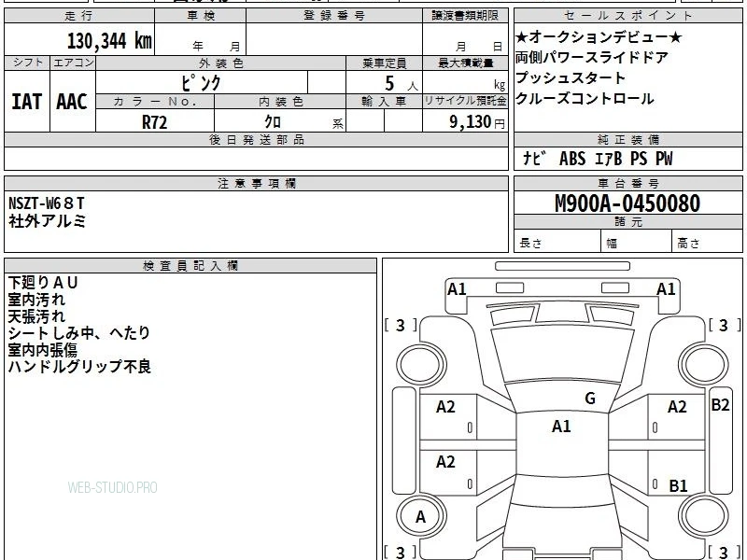Click the 長さ dimension field
Image resolution: width=747 pixels, height=560 pixels.
[557, 243]
